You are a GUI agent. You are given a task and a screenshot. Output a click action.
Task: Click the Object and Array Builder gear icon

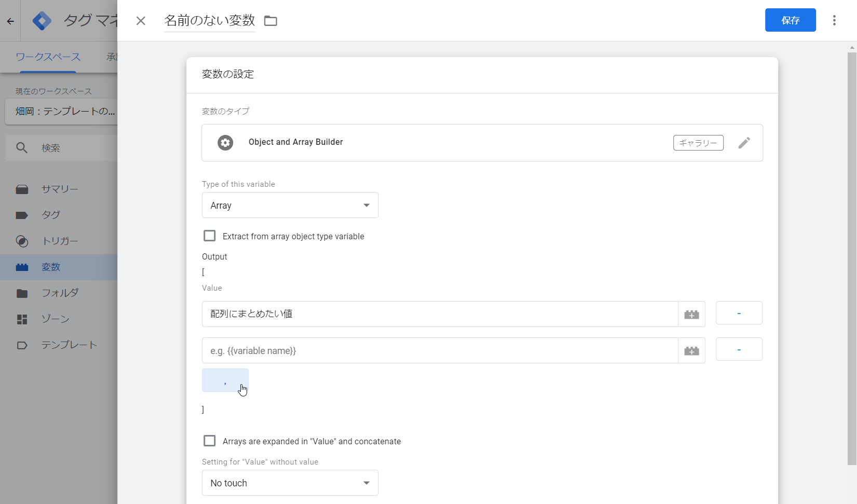225,143
